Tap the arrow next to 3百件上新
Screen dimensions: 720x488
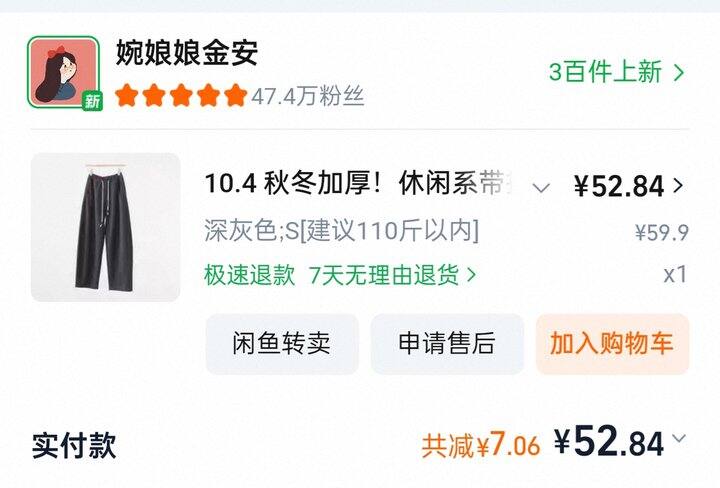click(x=678, y=72)
